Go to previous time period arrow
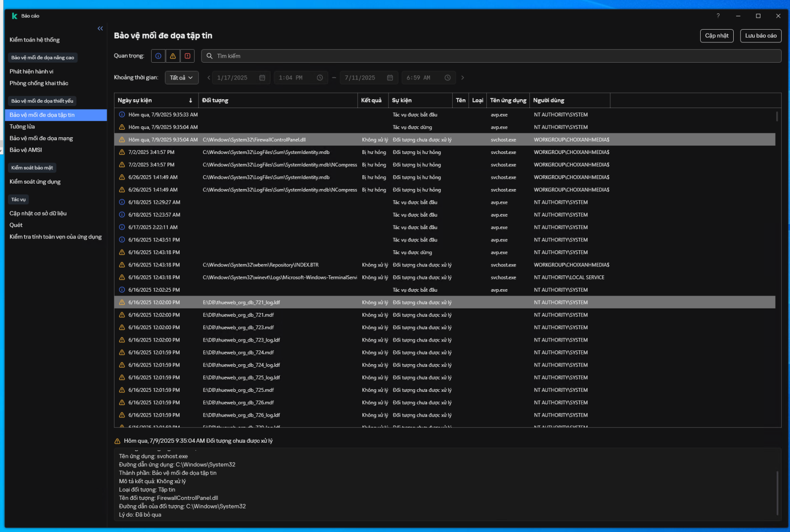790x532 pixels. tap(209, 78)
